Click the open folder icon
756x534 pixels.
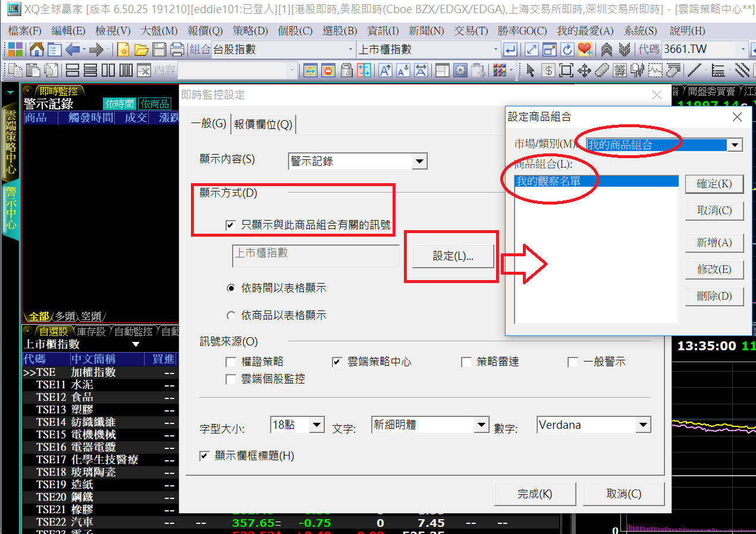pos(142,50)
